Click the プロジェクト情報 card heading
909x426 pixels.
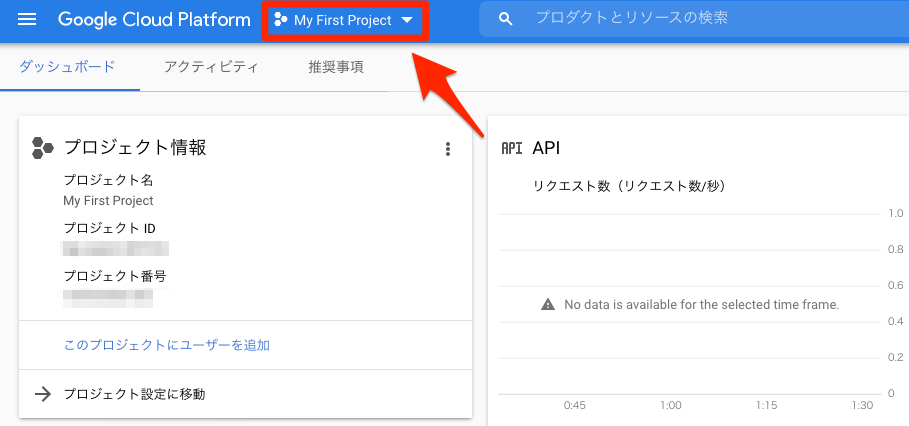tap(135, 148)
